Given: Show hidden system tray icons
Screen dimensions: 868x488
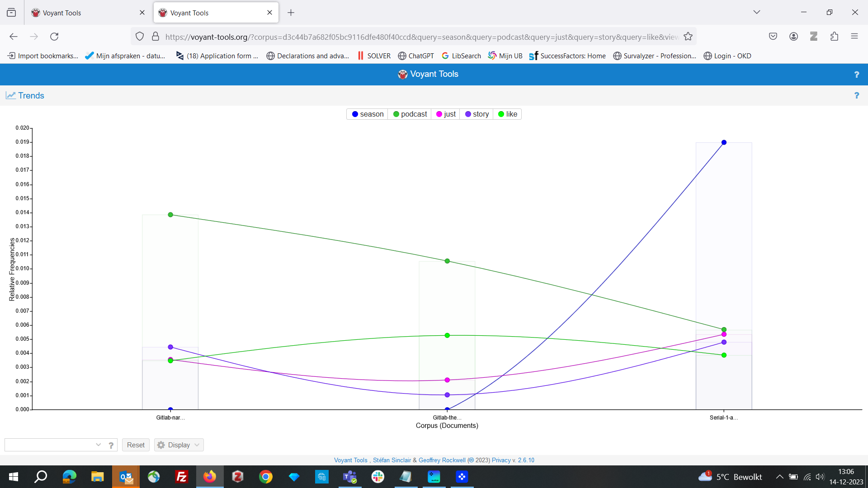Looking at the screenshot, I should point(780,477).
